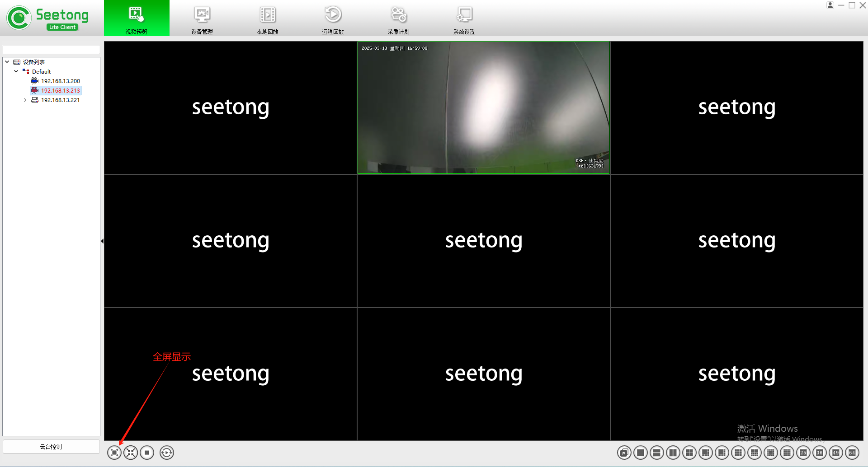
Task: Select the eight-window layout with large pane
Action: point(722,453)
